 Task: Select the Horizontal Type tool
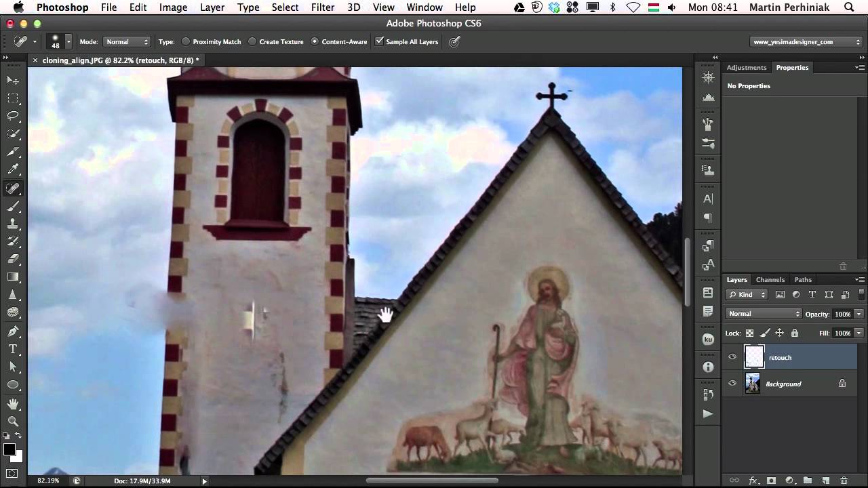(13, 349)
